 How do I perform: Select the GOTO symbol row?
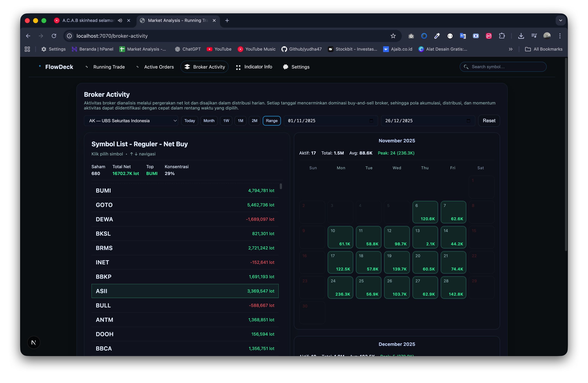(185, 205)
